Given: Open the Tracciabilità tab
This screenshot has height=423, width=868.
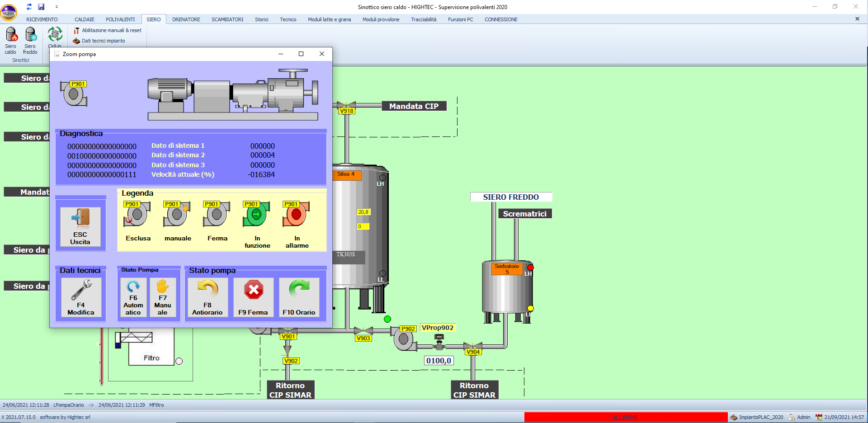Looking at the screenshot, I should (424, 19).
